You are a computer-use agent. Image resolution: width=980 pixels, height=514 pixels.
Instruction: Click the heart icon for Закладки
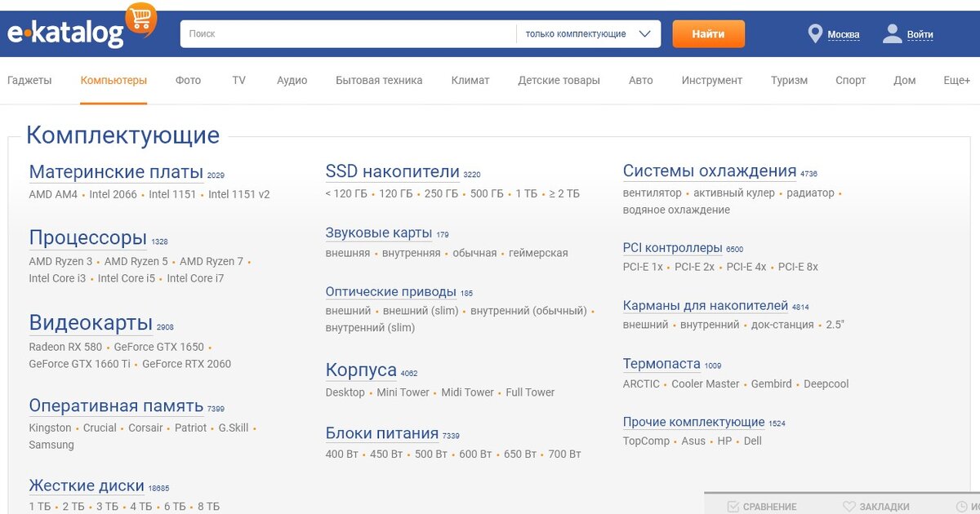coord(848,506)
